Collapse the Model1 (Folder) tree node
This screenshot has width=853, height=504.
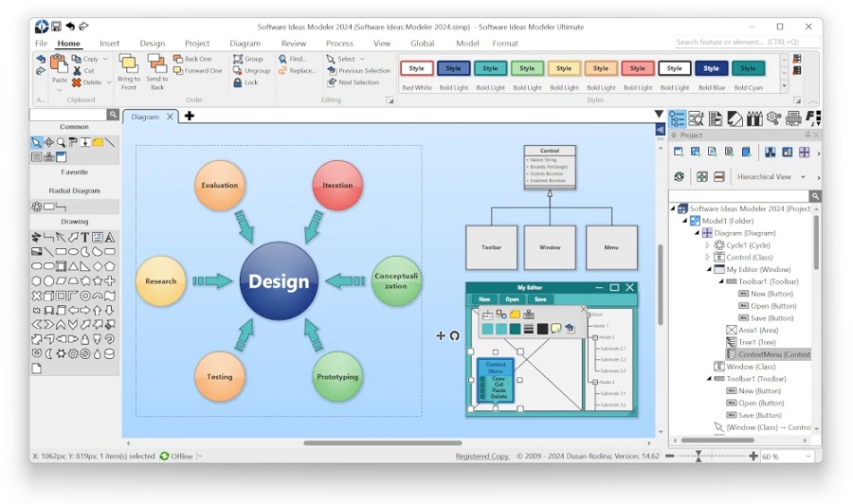[x=685, y=221]
